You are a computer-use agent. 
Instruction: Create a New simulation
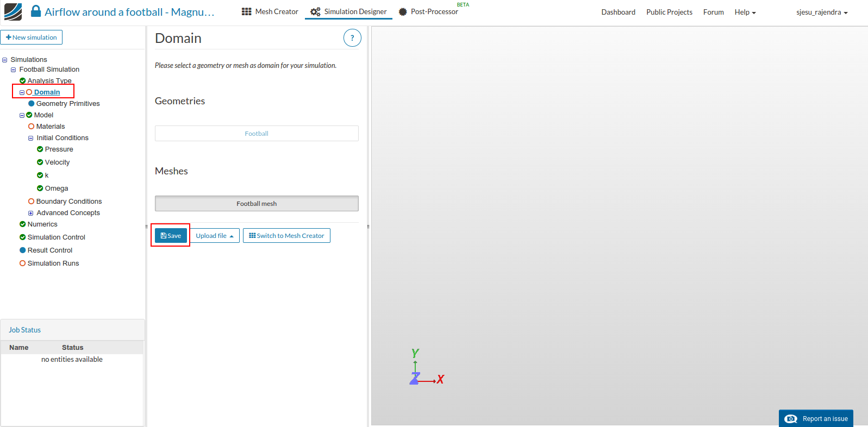[32, 37]
